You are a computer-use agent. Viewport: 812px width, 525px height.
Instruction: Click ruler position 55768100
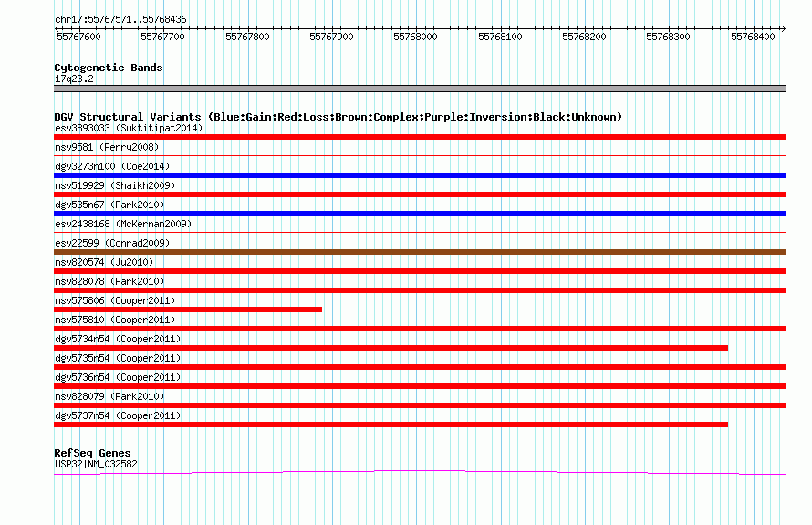[500, 37]
